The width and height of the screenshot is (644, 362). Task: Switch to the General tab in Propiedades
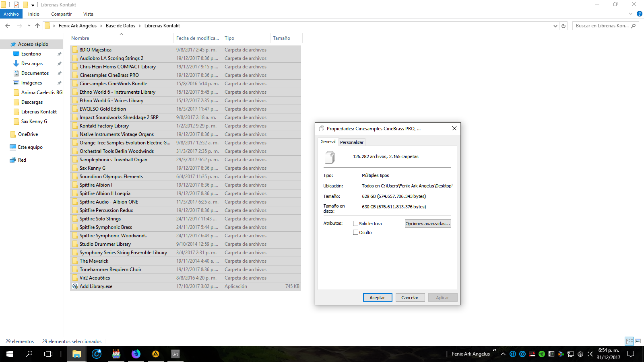pyautogui.click(x=328, y=142)
